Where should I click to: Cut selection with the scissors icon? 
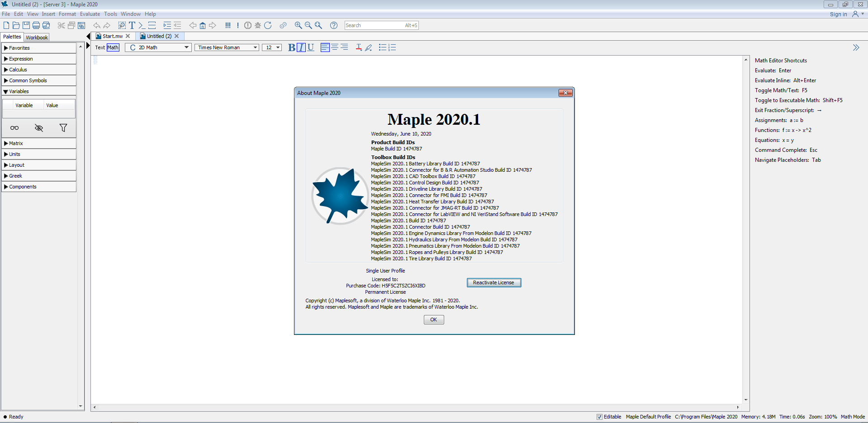(61, 25)
